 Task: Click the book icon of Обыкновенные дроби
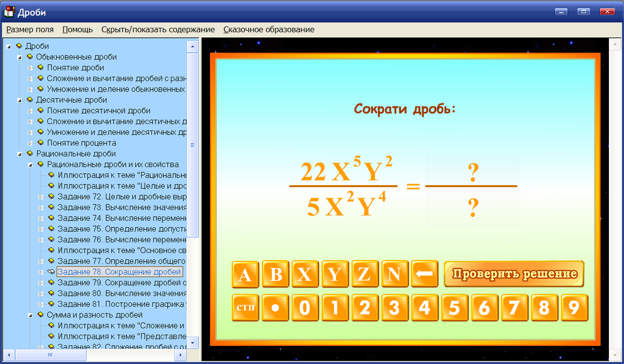point(30,57)
